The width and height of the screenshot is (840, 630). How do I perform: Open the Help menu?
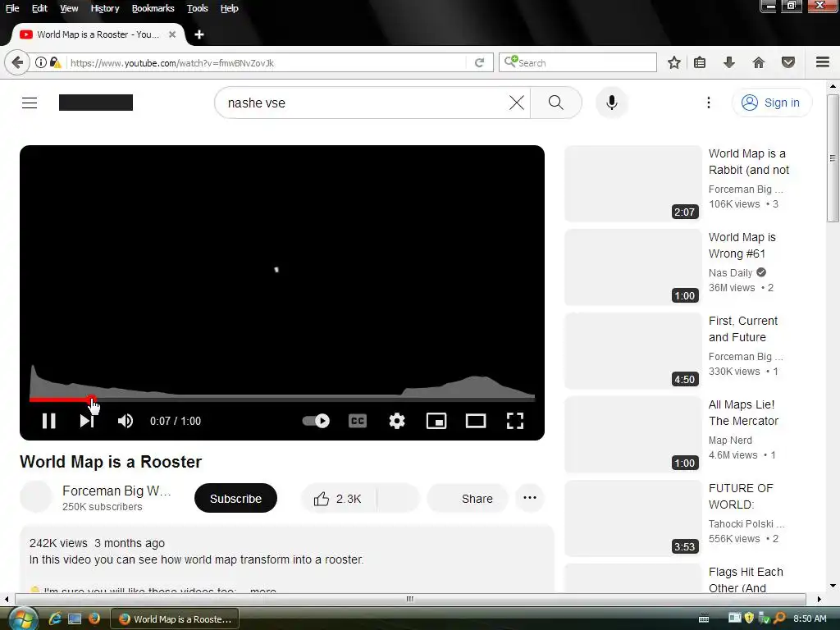[x=230, y=8]
